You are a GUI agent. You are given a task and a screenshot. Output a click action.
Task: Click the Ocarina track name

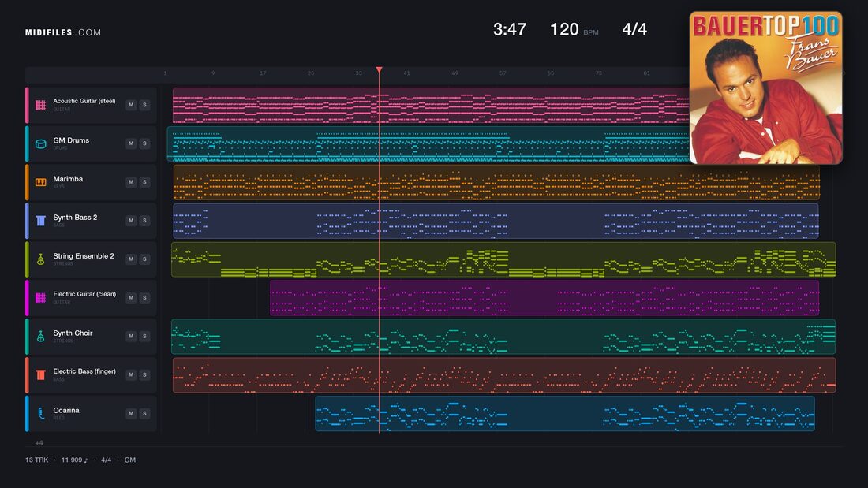coord(65,410)
